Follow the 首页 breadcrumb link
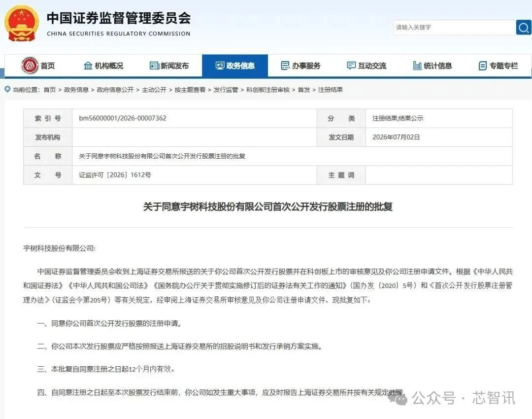The width and height of the screenshot is (532, 419). point(50,90)
